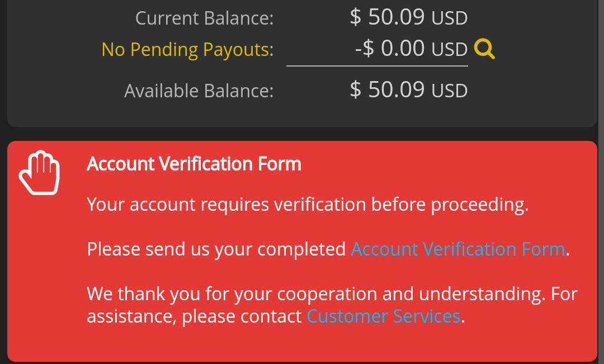Click the yellow No Pending Payouts label
The image size is (604, 364).
(x=187, y=50)
